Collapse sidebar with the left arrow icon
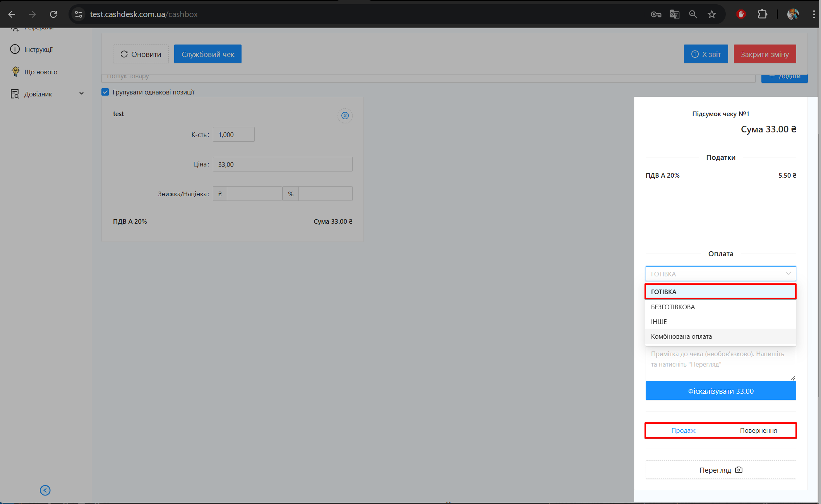 tap(45, 490)
